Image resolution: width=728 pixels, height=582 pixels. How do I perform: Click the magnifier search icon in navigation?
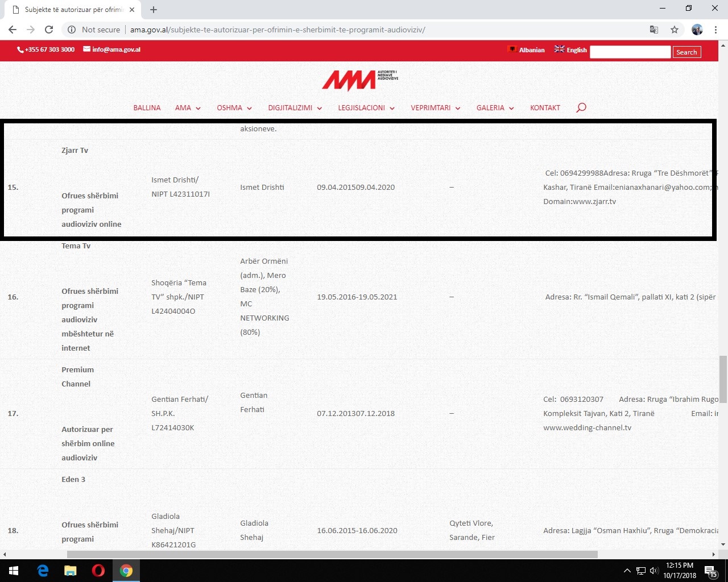click(x=581, y=107)
